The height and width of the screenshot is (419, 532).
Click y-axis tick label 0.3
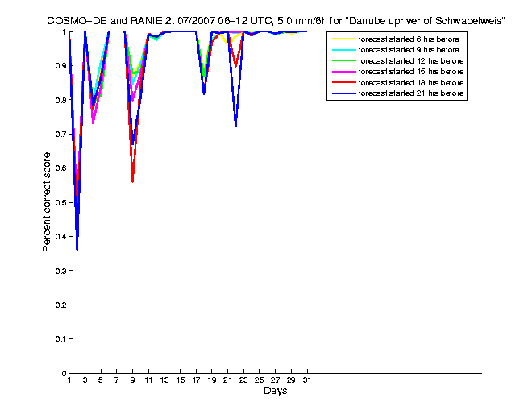[x=60, y=271]
